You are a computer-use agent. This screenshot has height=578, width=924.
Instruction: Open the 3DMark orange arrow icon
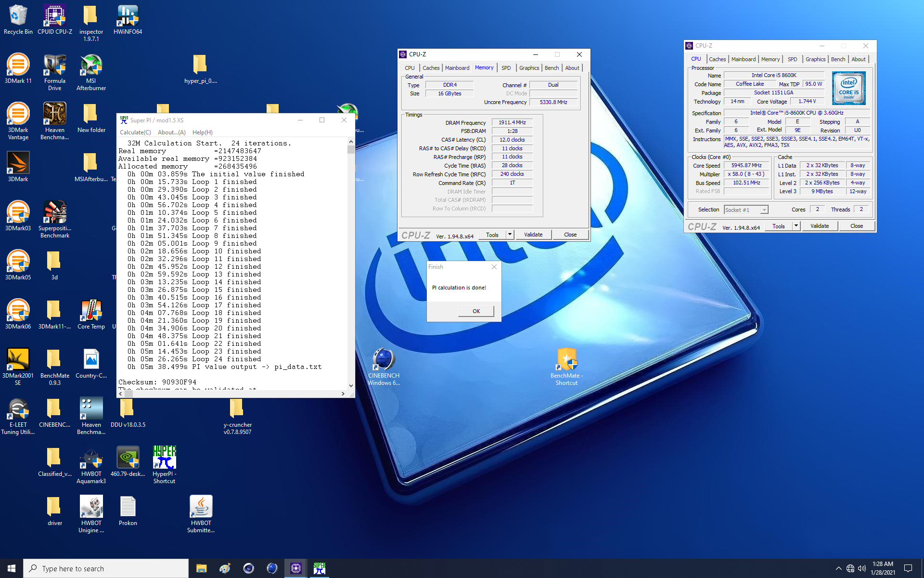tap(18, 167)
